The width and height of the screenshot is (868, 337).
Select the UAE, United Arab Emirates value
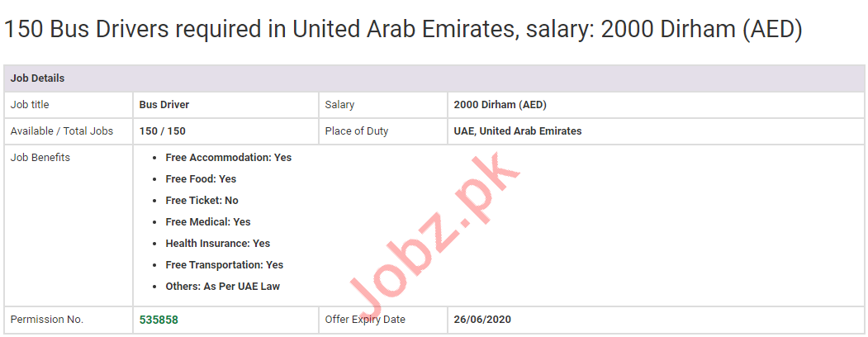point(518,131)
